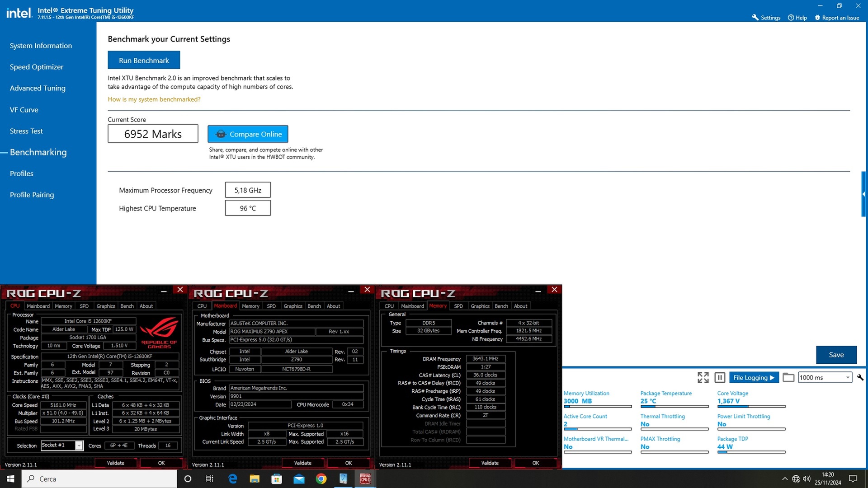Open Socket #1 selection dropdown in CPU-Z
The image size is (868, 488).
coord(62,446)
